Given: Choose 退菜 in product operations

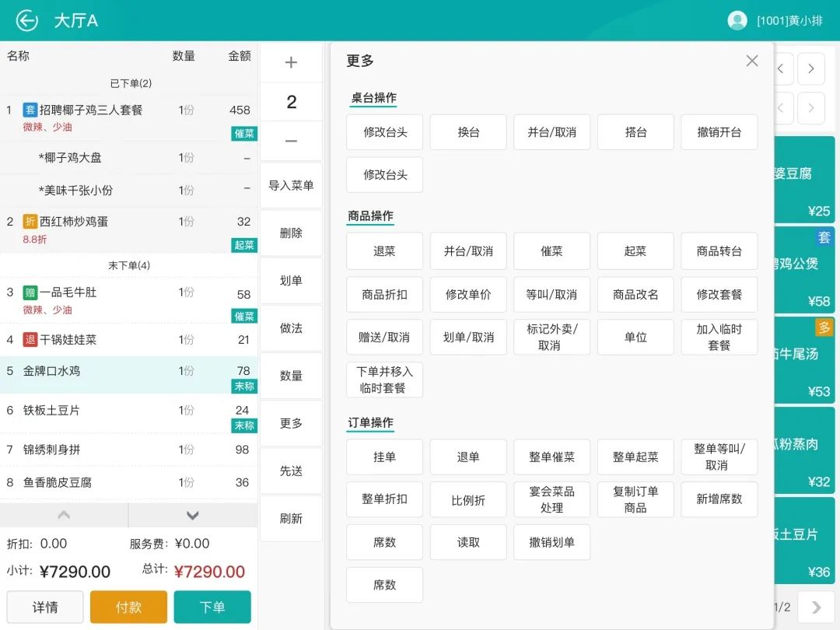Looking at the screenshot, I should [384, 251].
